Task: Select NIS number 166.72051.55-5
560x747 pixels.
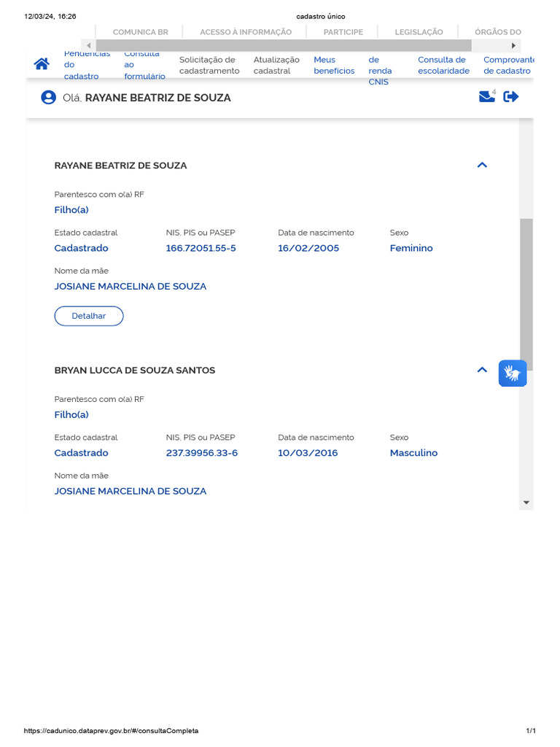Action: click(x=201, y=248)
